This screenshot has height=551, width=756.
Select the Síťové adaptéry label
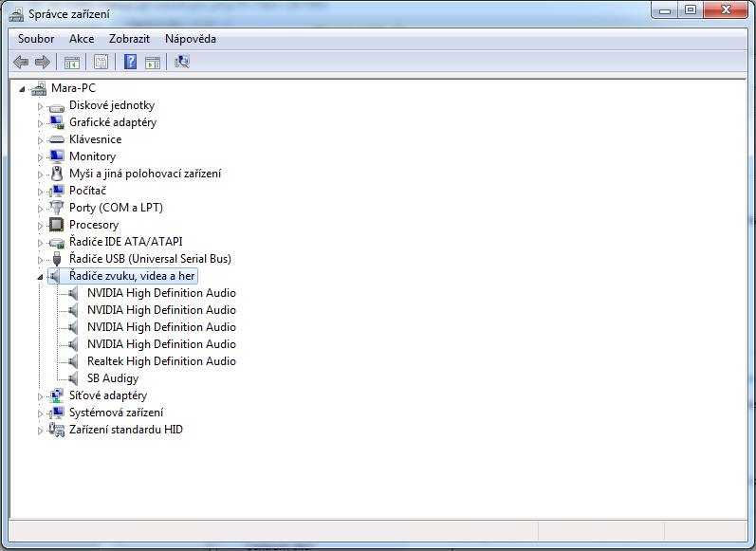[108, 395]
